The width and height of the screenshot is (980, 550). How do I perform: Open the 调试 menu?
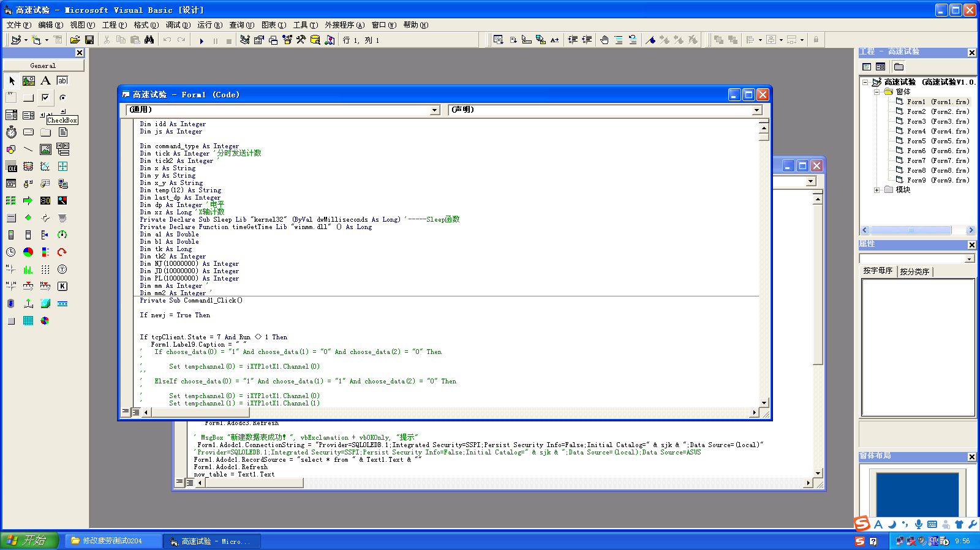click(178, 25)
